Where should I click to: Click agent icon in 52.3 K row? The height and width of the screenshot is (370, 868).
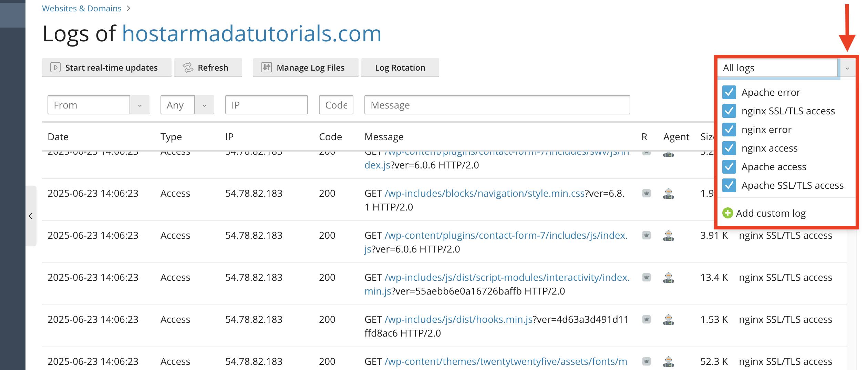[x=669, y=361]
